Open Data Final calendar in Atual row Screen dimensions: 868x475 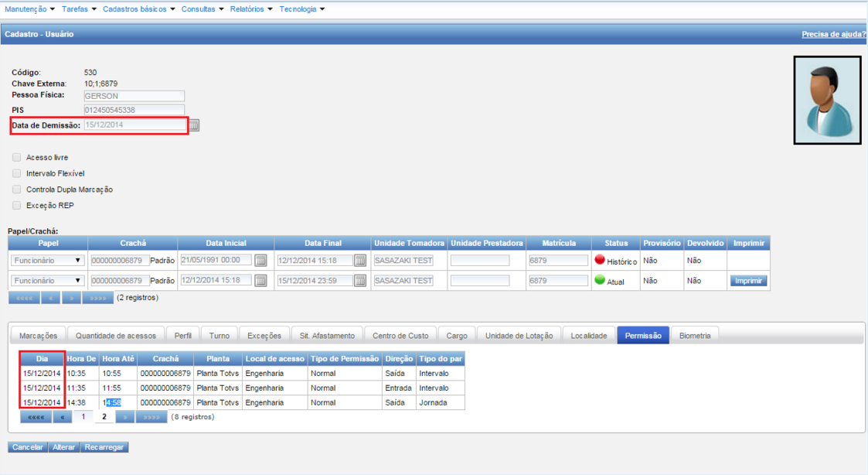[360, 281]
